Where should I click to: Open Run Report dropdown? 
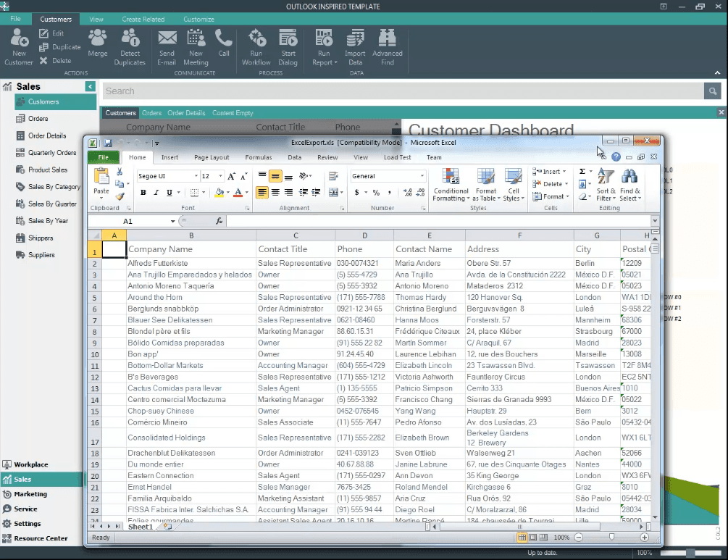point(324,47)
